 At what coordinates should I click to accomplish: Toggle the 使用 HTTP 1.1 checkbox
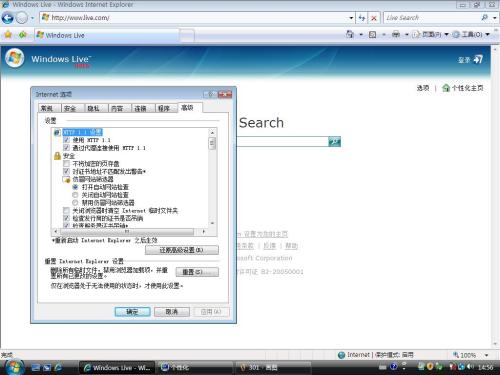pyautogui.click(x=66, y=140)
